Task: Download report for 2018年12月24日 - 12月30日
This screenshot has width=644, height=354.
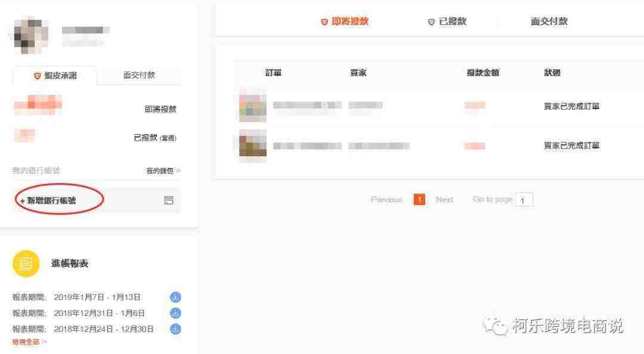Action: pyautogui.click(x=175, y=329)
